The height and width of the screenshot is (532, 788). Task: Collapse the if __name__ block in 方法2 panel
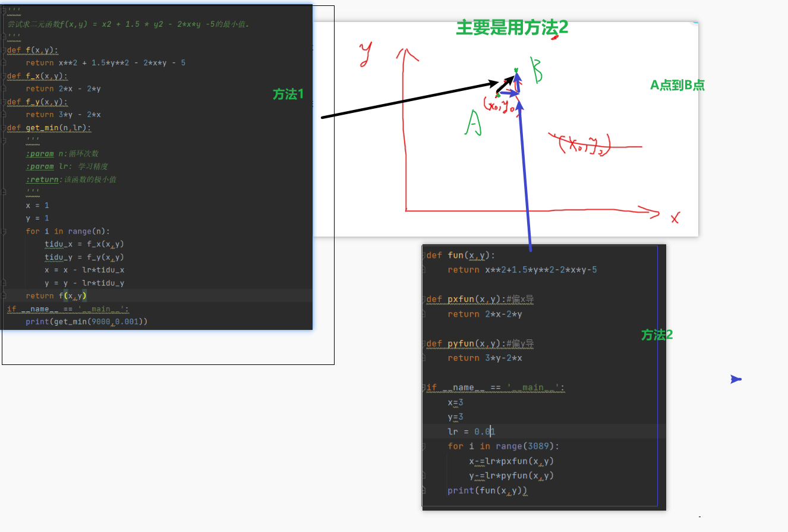424,387
